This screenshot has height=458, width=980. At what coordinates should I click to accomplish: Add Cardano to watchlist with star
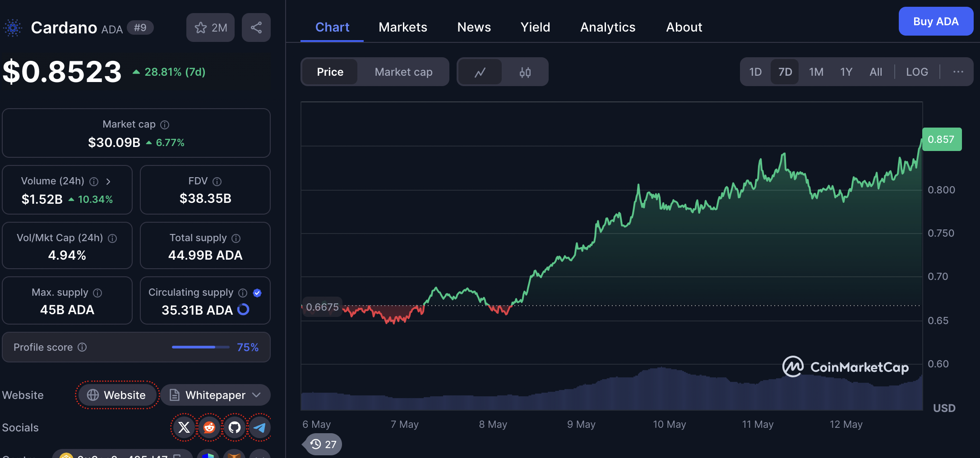point(210,27)
